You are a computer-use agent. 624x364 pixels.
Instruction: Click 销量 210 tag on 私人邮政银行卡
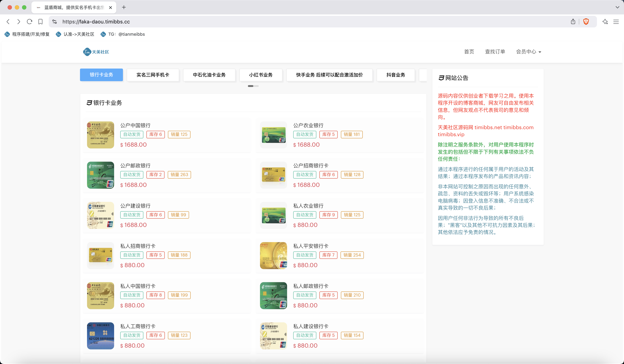[x=352, y=295]
